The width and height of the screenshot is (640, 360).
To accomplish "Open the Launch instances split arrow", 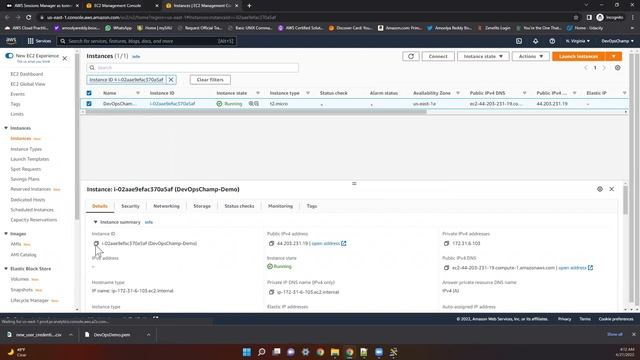I will coord(613,56).
